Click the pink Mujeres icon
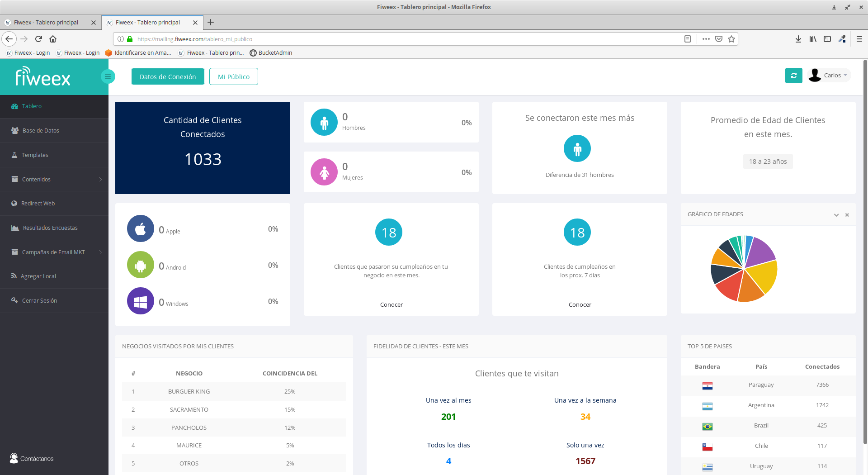The width and height of the screenshot is (868, 475). [324, 172]
